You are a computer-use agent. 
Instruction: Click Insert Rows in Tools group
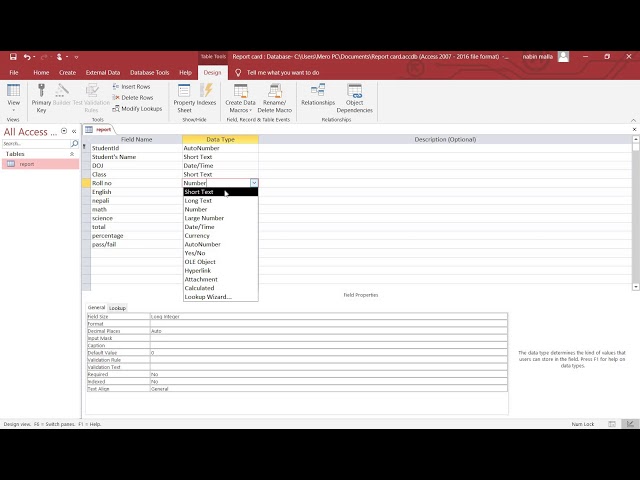(131, 87)
